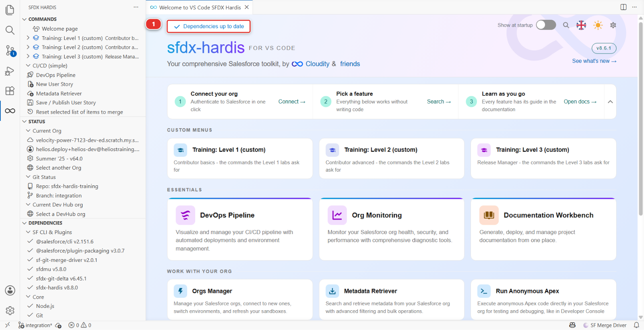The width and height of the screenshot is (644, 330).
Task: Open the Extensions view
Action: (10, 91)
